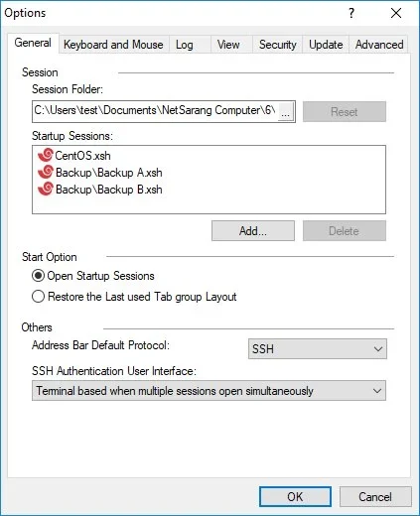Switch to the Keyboard and Mouse tab
Image resolution: width=420 pixels, height=516 pixels.
pos(113,45)
